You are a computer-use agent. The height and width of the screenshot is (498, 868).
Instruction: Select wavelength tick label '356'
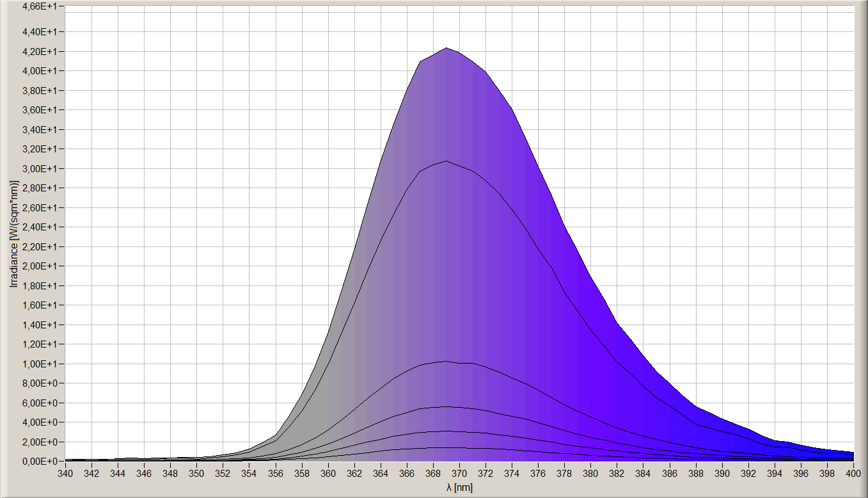(275, 474)
